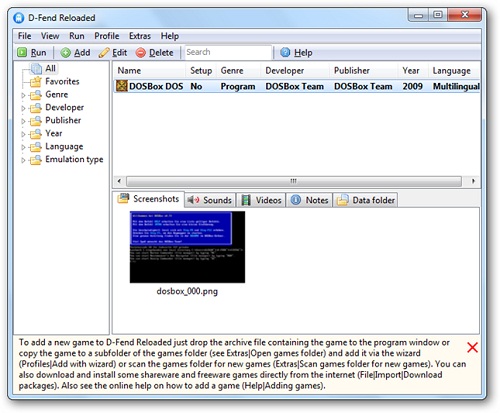
Task: Expand the Language tree node
Action: (23, 147)
